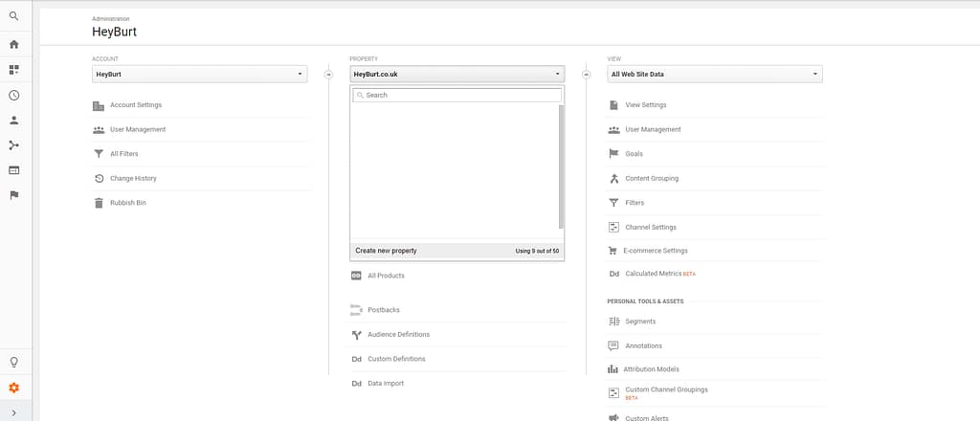This screenshot has height=421, width=980.
Task: Open All Products link
Action: click(387, 276)
